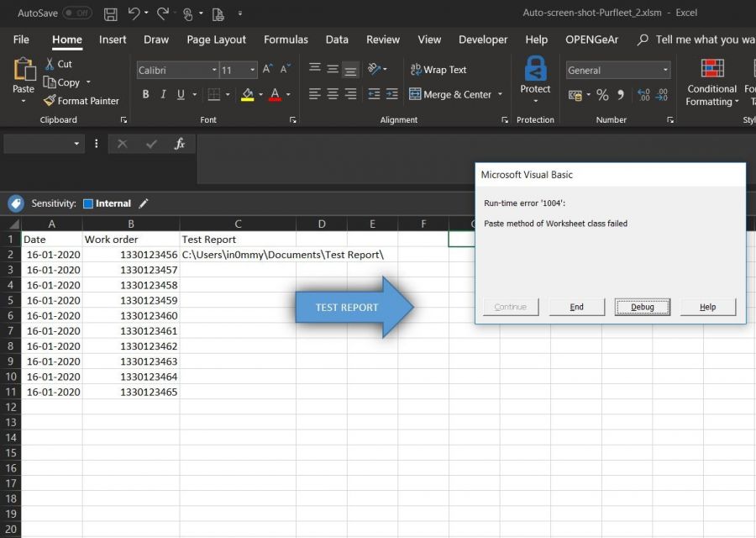Expand the Merge & Center dropdown arrow

click(500, 94)
